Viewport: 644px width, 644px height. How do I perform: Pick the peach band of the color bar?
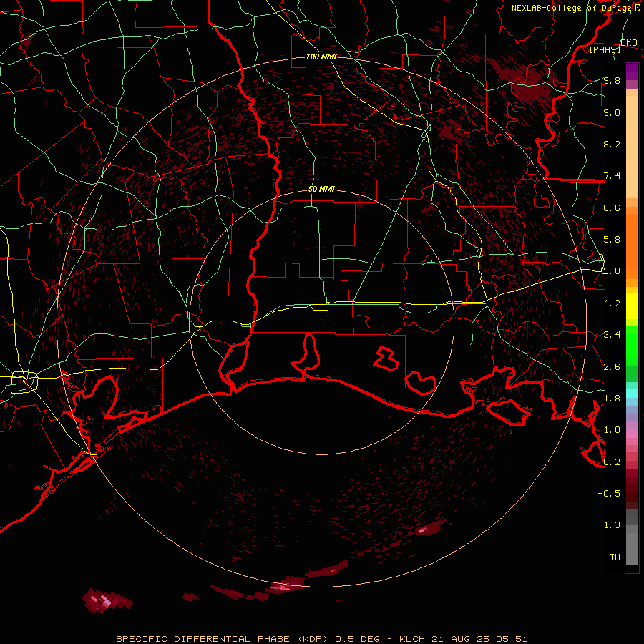tap(632, 147)
